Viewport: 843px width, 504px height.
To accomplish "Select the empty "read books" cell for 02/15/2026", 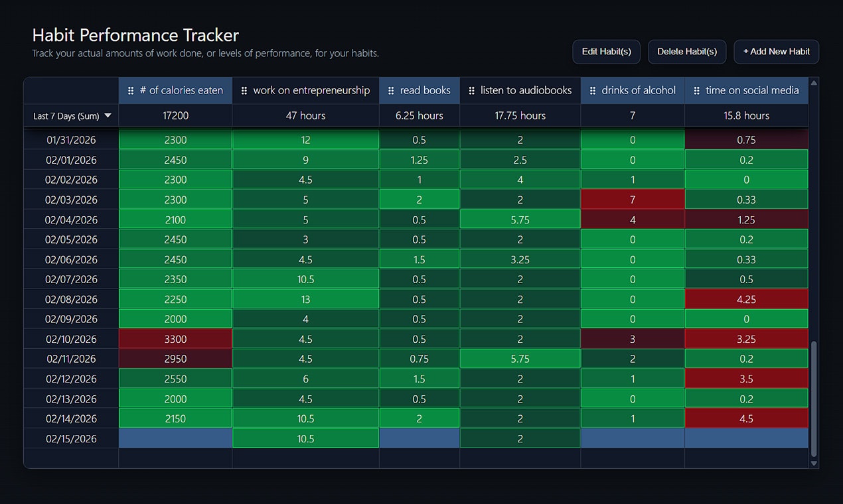I will [x=419, y=438].
